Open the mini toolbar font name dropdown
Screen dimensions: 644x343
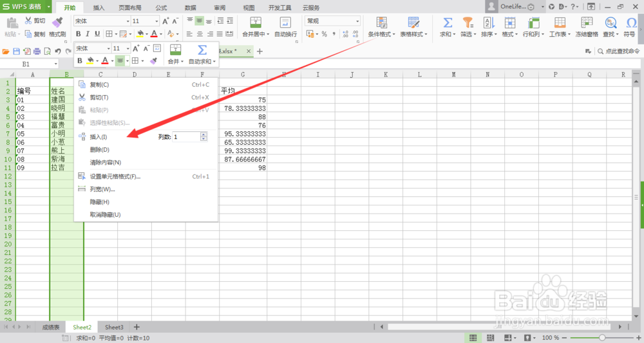click(108, 48)
